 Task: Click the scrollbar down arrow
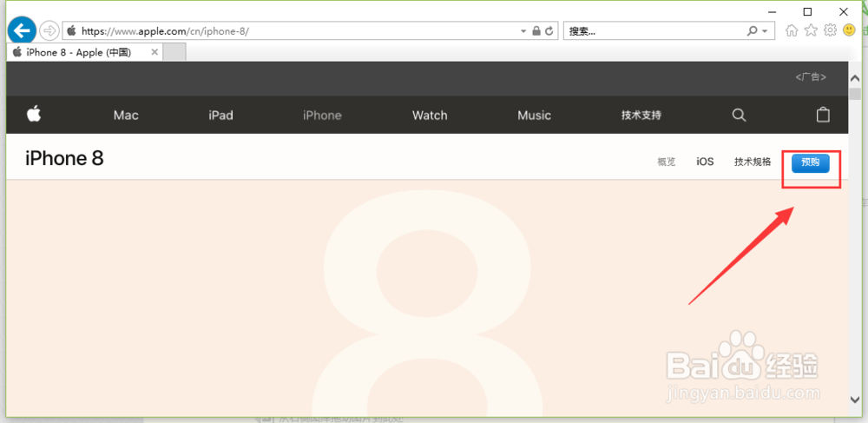[854, 398]
